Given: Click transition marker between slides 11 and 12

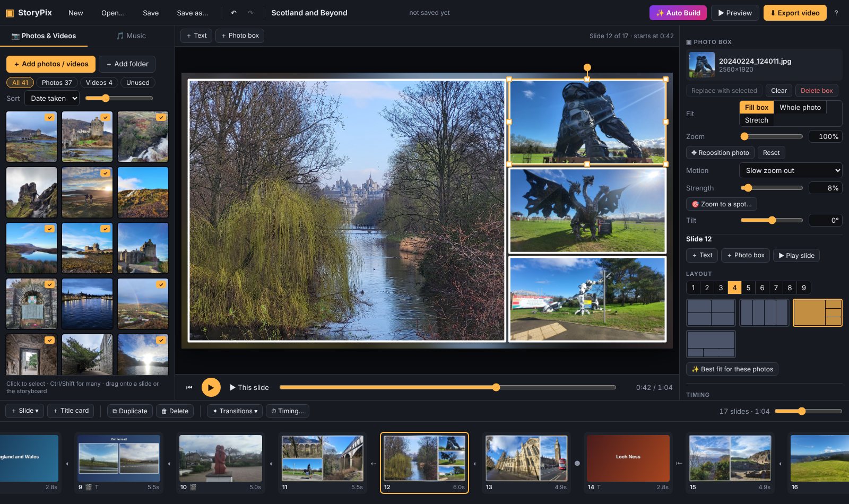Looking at the screenshot, I should point(373,463).
